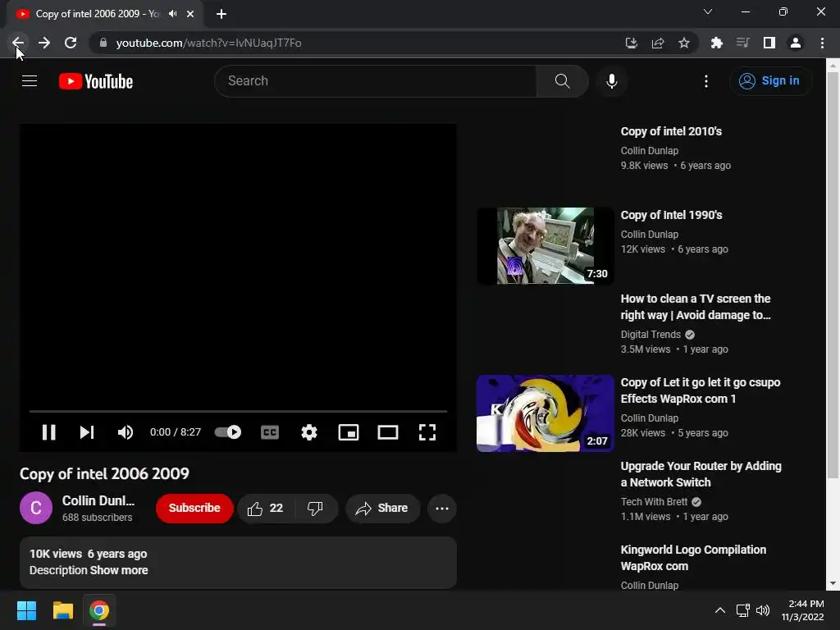Select the Copy of intel 2006 2009 tab
This screenshot has height=630, width=840.
tap(98, 14)
